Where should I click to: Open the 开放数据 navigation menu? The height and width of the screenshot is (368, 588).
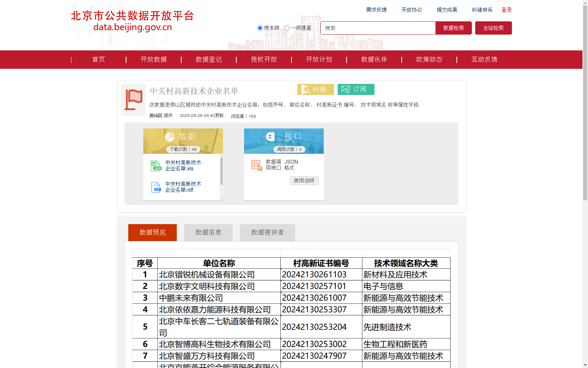154,60
